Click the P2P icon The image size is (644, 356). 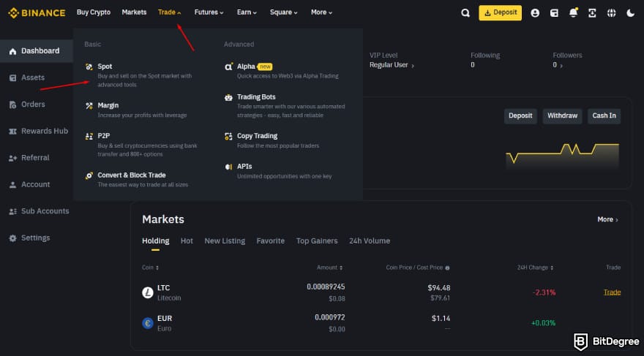[89, 136]
